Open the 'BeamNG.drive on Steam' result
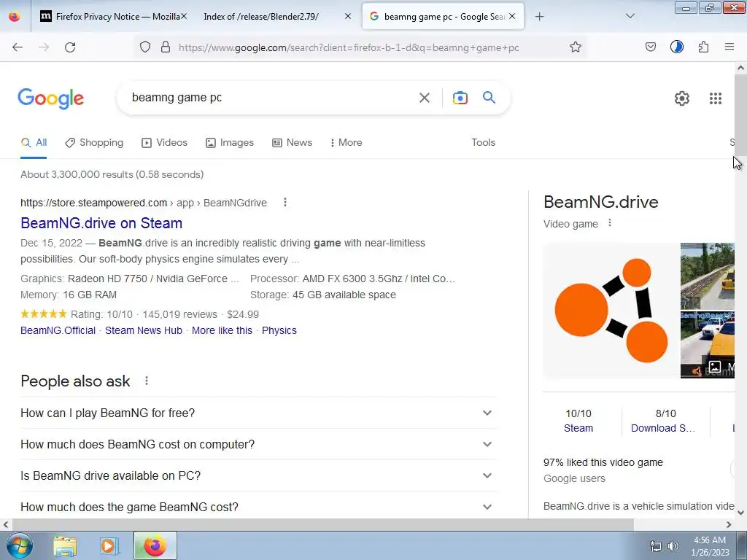The height and width of the screenshot is (560, 747). click(101, 223)
